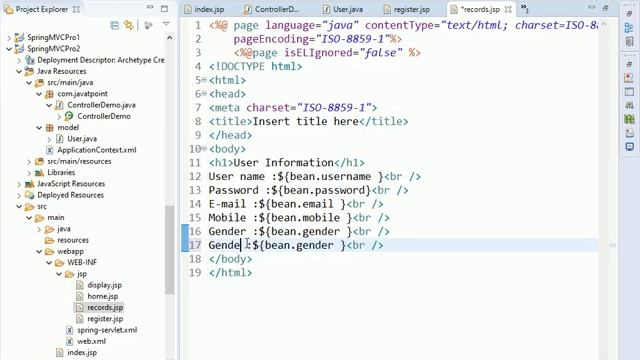The image size is (640, 360).
Task: Open Servers view icon in trim
Action: [x=629, y=105]
